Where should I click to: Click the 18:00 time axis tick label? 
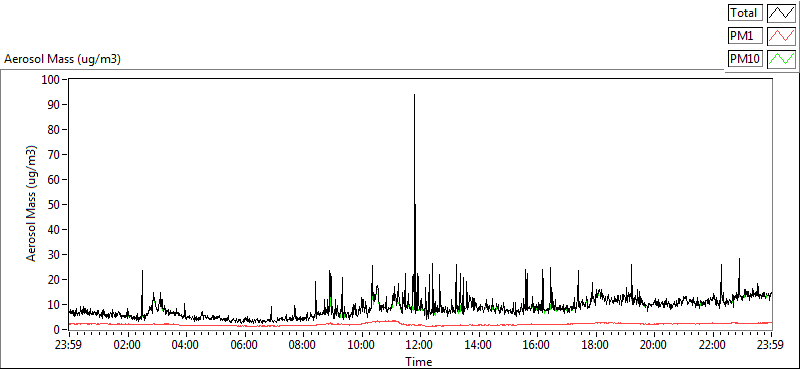[x=596, y=344]
